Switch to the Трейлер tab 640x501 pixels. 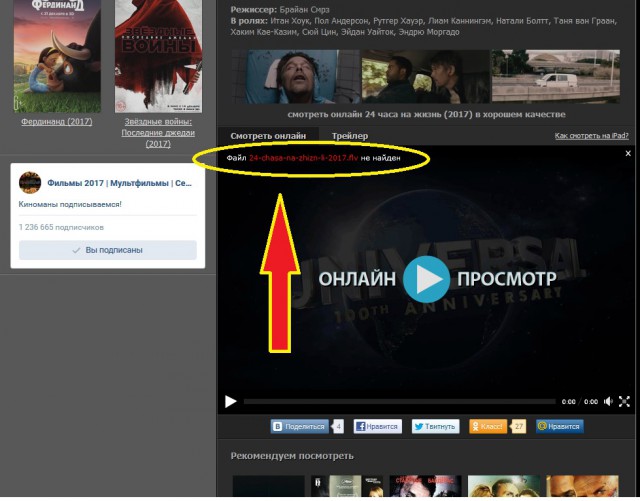pos(349,136)
